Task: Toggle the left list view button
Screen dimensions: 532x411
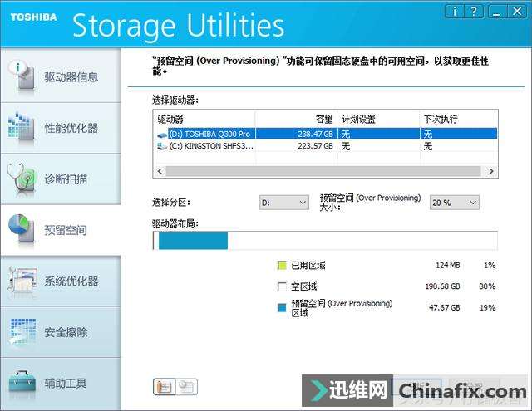Action: click(165, 387)
